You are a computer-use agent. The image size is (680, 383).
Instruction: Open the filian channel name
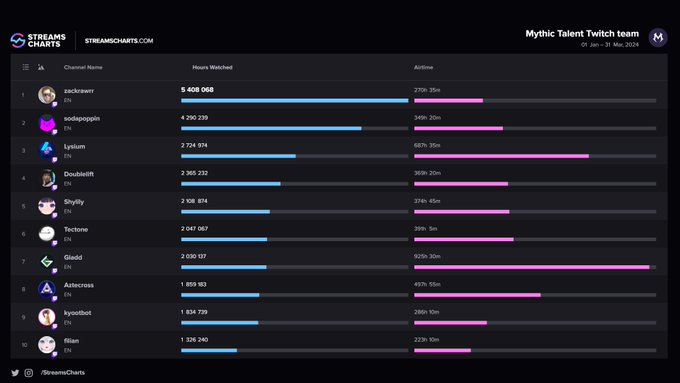click(x=72, y=340)
